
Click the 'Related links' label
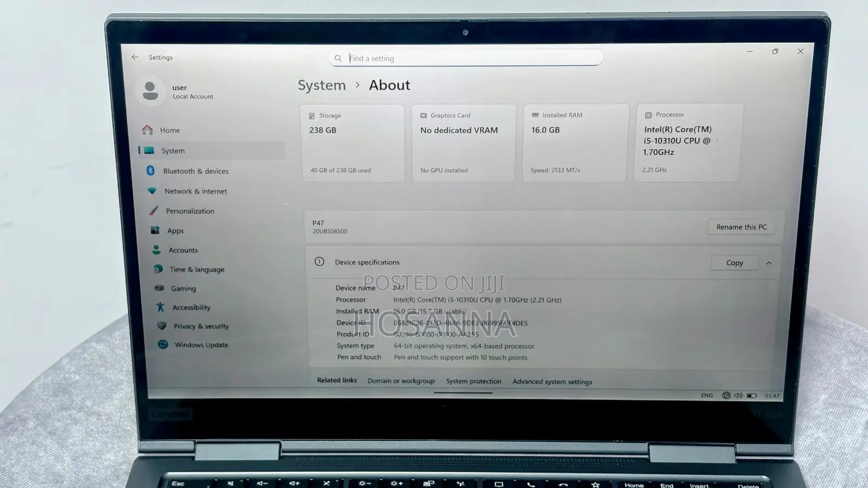(x=337, y=380)
